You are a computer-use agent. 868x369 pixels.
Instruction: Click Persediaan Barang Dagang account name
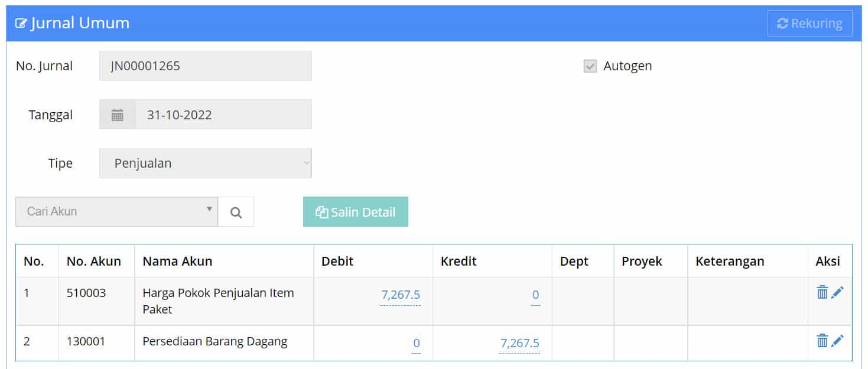[x=215, y=341]
